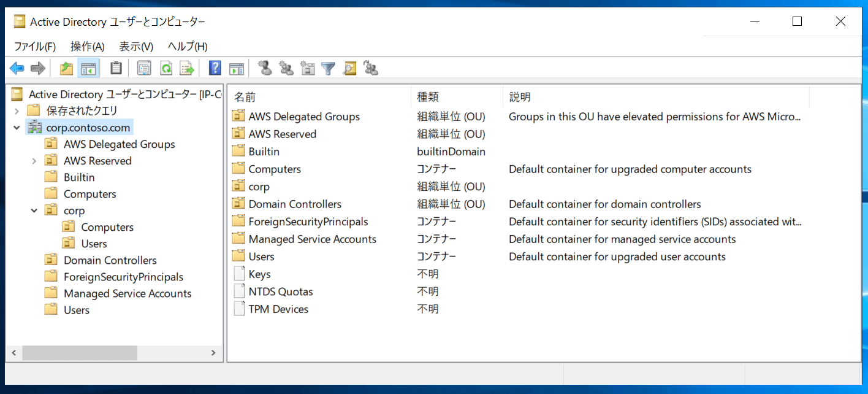Screen dimensions: 868x394
Task: Click the AWS Reserved OU icon in list
Action: [238, 134]
